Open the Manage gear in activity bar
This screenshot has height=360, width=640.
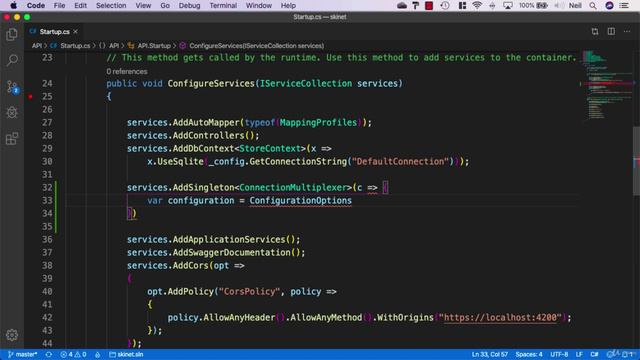point(12,335)
